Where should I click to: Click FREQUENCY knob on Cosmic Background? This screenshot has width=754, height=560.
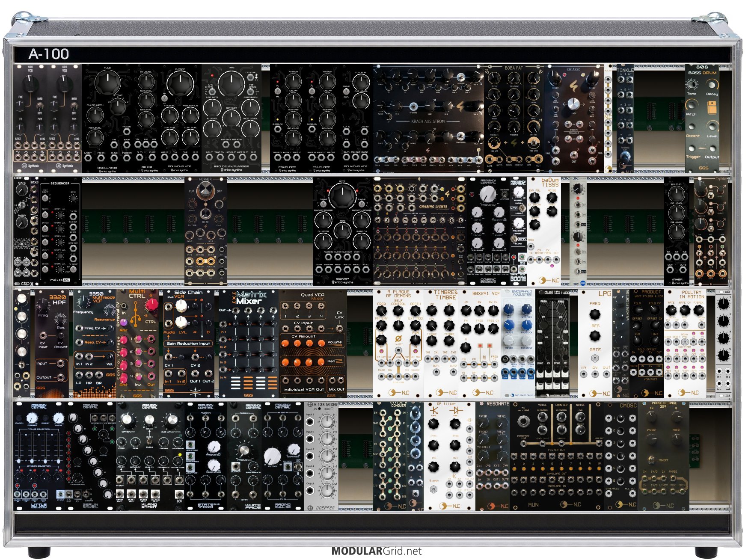click(488, 195)
